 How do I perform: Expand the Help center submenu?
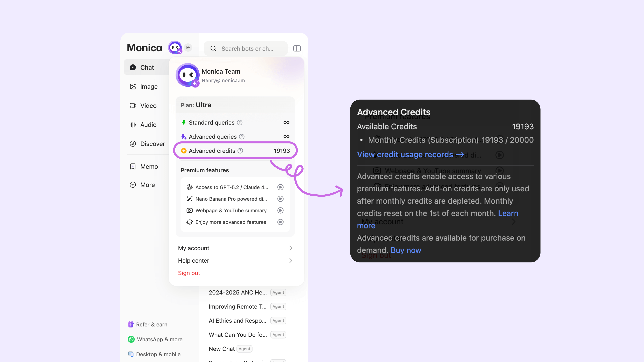coord(235,261)
